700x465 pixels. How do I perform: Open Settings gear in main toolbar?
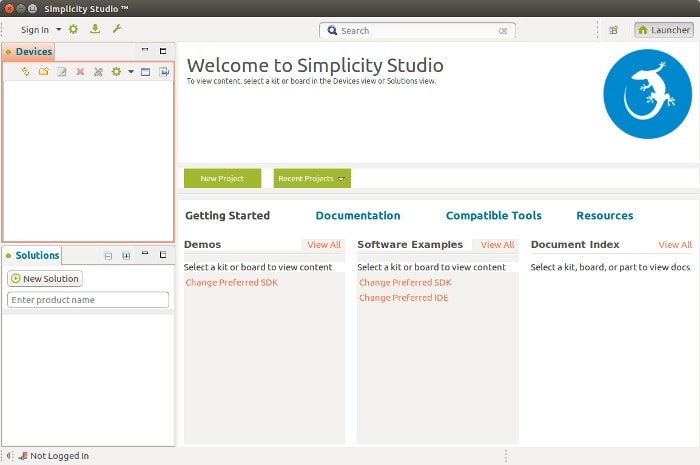tap(73, 29)
